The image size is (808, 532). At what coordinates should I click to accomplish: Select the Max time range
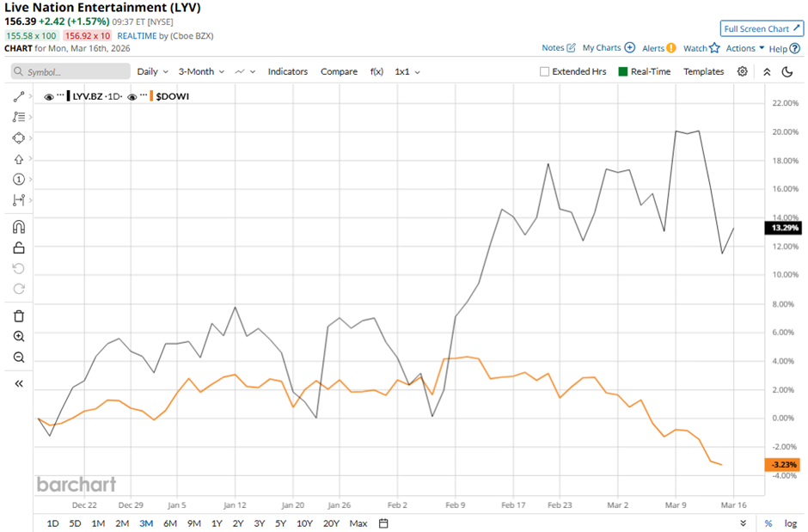coord(358,523)
